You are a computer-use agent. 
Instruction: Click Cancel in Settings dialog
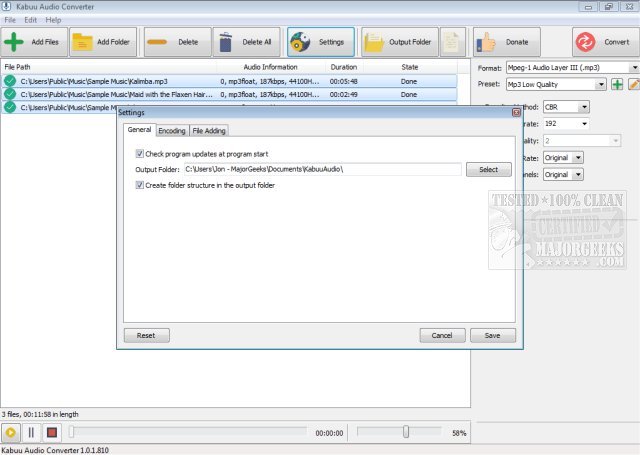442,335
